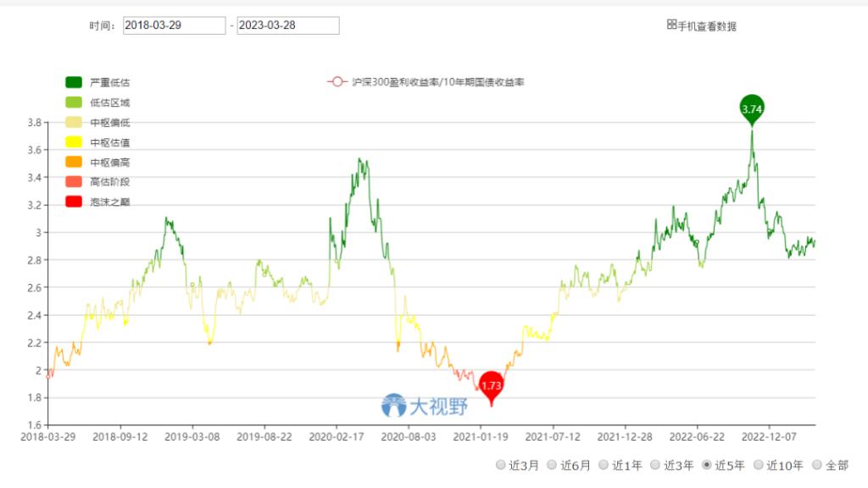Choose the 近1年 radio button
Viewport: 868px width, 488px height.
click(604, 465)
